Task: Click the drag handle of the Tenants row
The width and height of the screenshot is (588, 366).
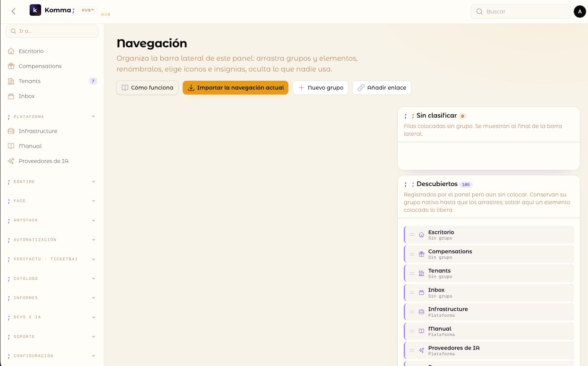Action: click(x=412, y=273)
